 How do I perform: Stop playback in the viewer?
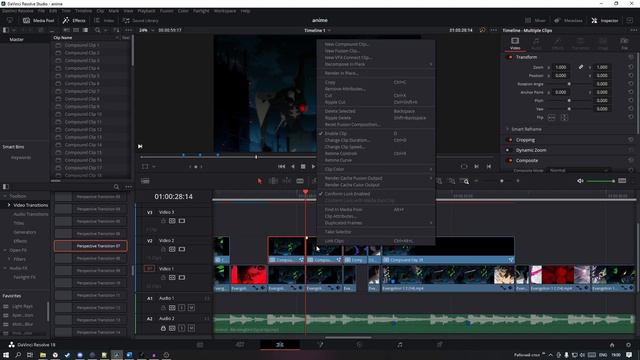[x=303, y=167]
